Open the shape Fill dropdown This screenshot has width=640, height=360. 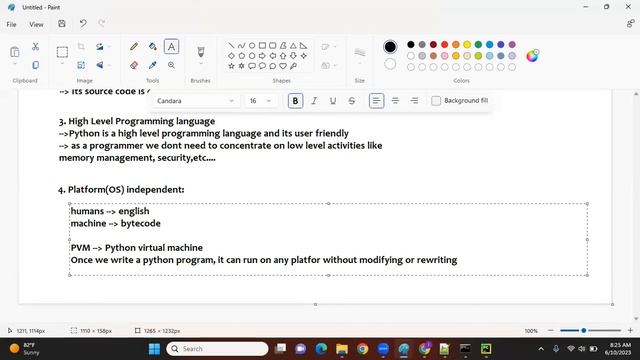pos(329,65)
